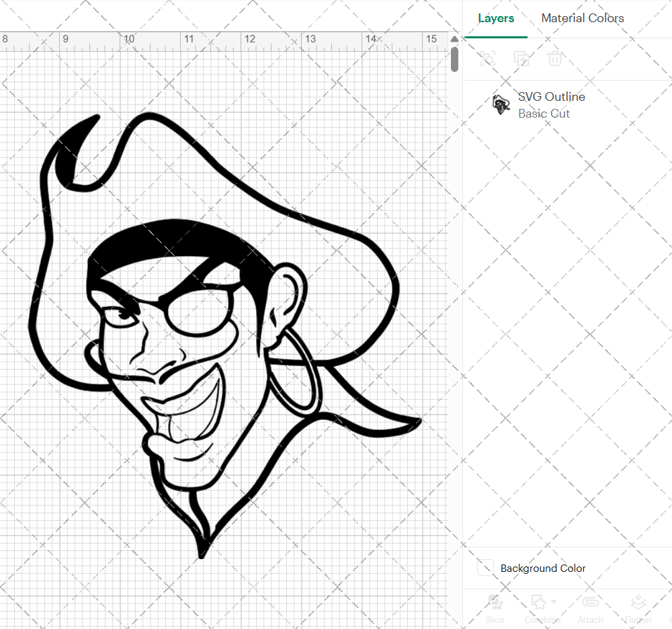
Task: Switch to the Layers tab
Action: (496, 18)
